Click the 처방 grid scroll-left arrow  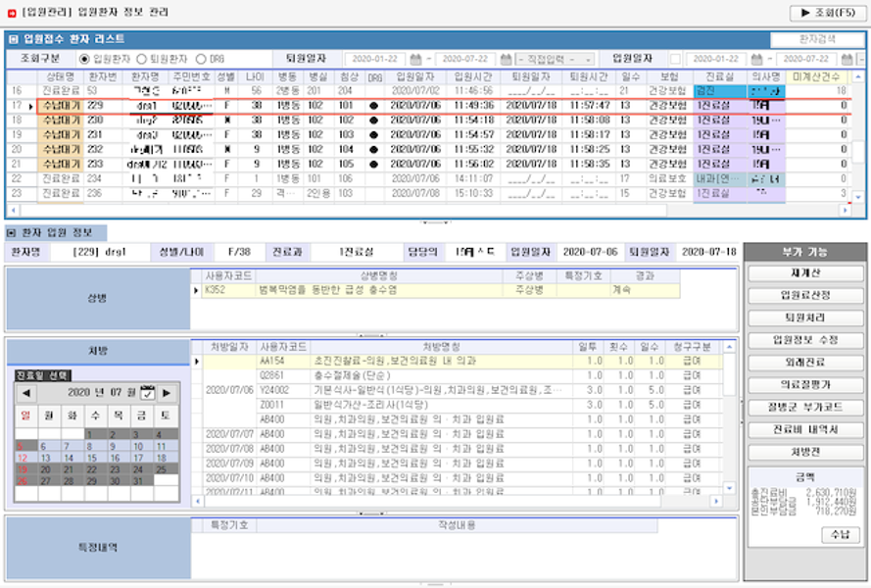(x=198, y=502)
